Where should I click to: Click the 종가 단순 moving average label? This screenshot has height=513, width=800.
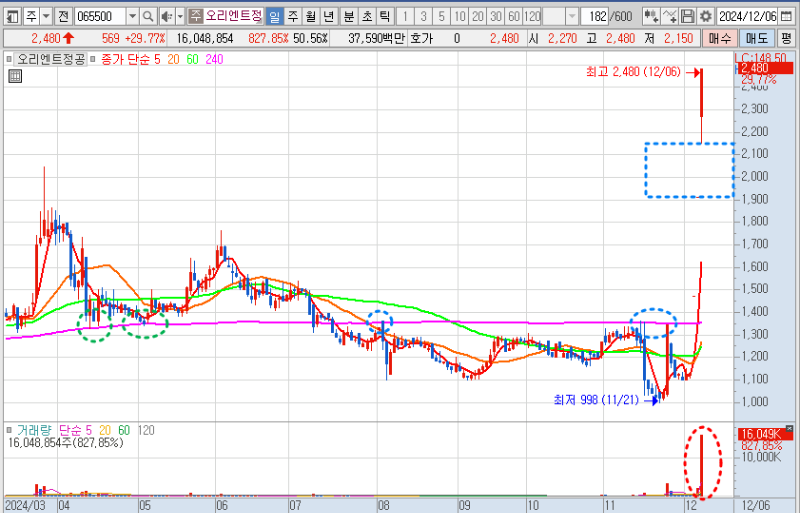pyautogui.click(x=125, y=60)
